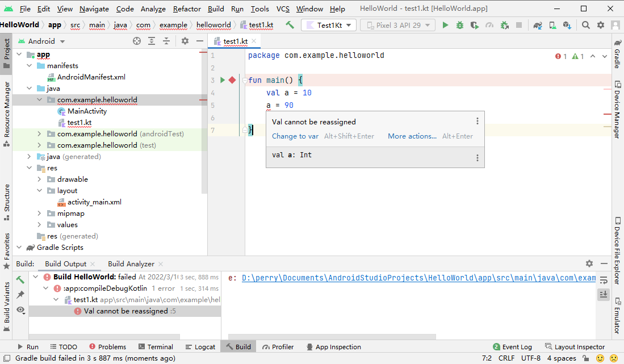624x364 pixels.
Task: Open the Refactor menu
Action: point(187,9)
